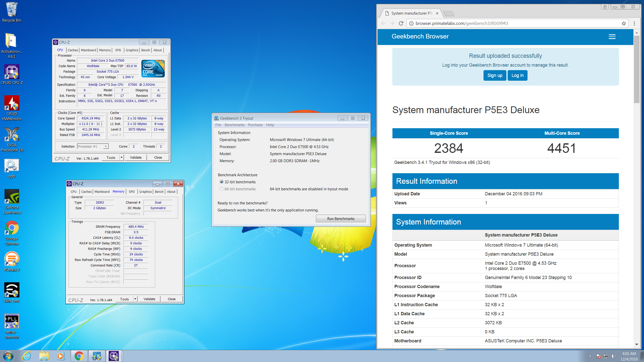The width and height of the screenshot is (644, 362).
Task: Open the PCMark 7 desktop icon
Action: (12, 262)
